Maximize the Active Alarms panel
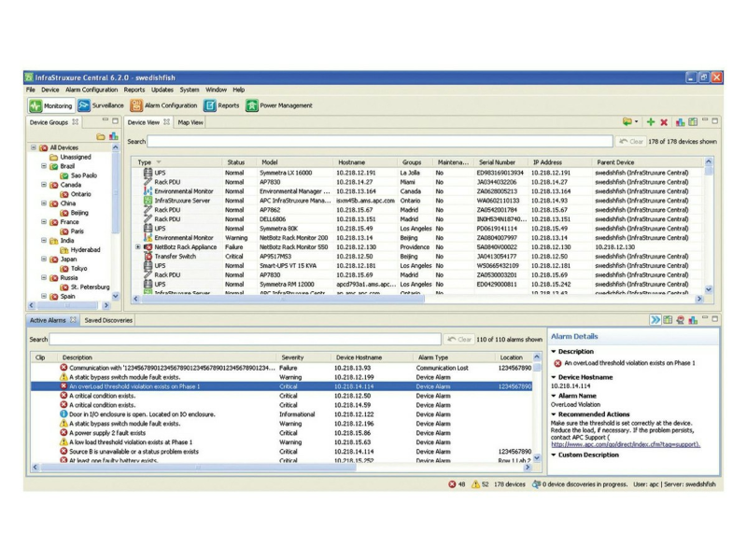Screen dimensions: 747x560 click(714, 319)
